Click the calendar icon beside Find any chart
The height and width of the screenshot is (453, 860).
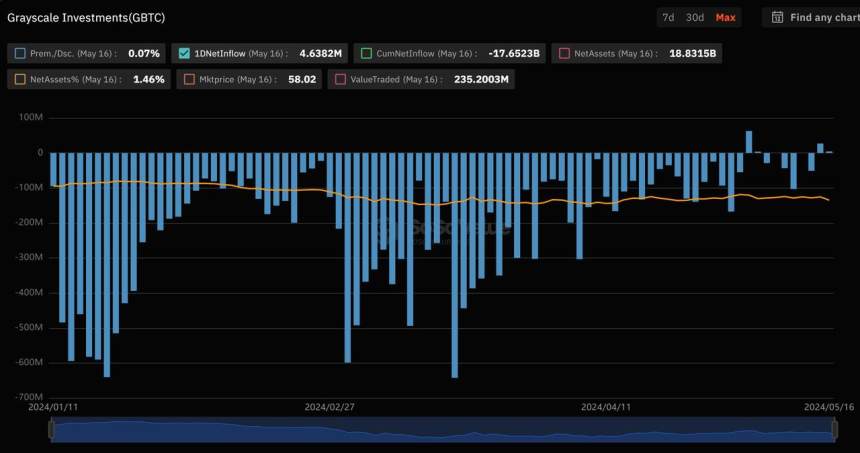pos(777,17)
